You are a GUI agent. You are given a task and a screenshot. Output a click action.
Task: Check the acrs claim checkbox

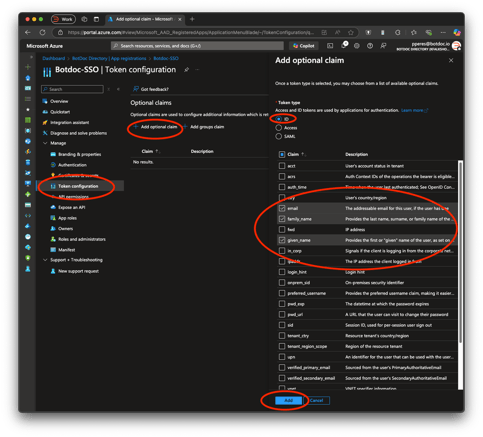click(282, 176)
